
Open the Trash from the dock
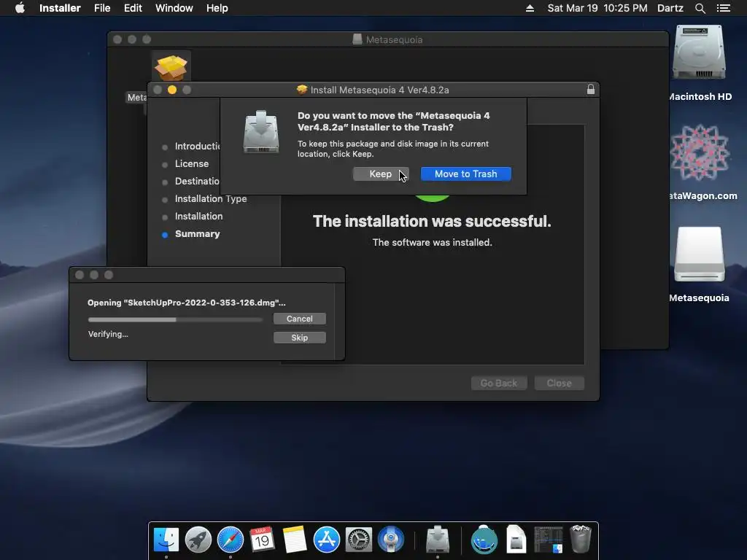pos(580,540)
